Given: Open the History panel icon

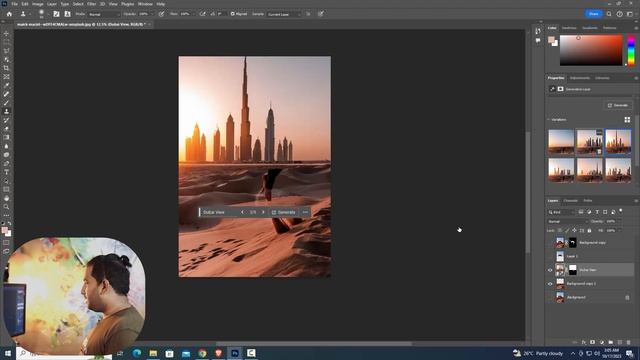Looking at the screenshot, I should point(538,31).
